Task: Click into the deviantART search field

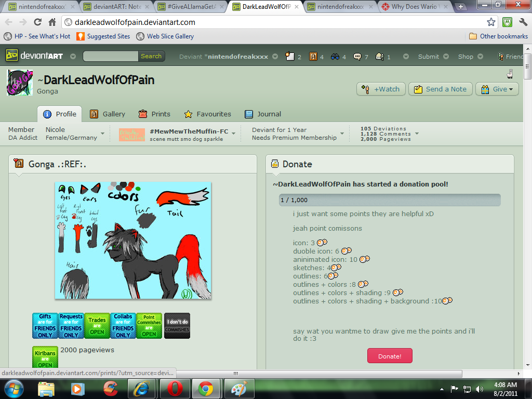Action: point(111,56)
